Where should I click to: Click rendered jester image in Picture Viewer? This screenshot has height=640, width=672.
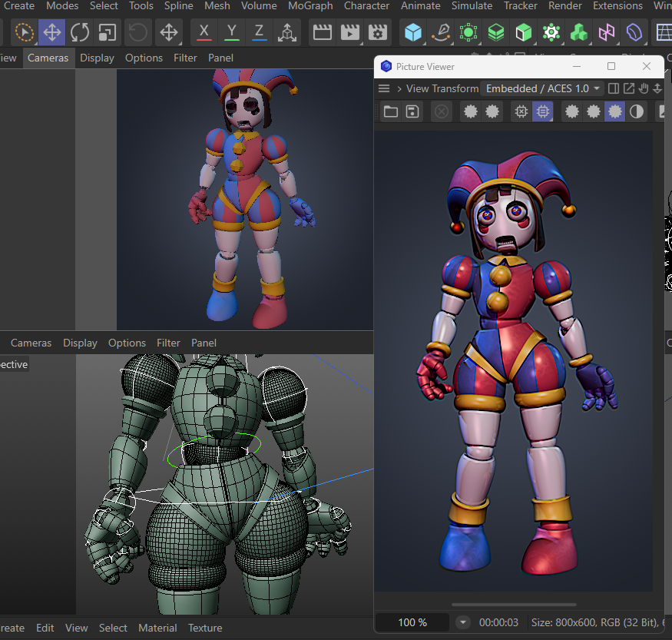514,361
